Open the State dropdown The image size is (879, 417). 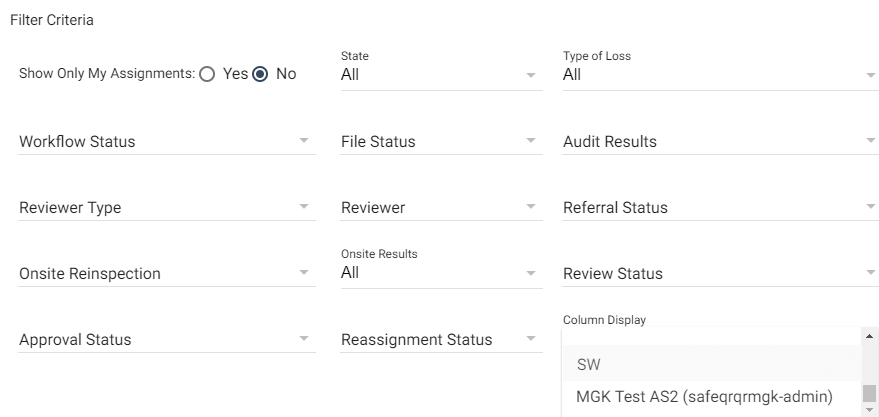(x=440, y=75)
